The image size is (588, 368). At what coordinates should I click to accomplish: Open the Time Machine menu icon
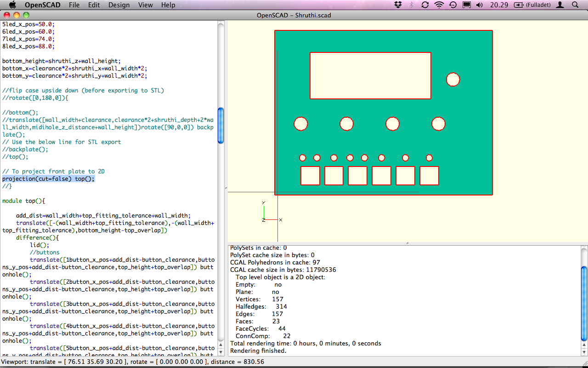pyautogui.click(x=453, y=5)
